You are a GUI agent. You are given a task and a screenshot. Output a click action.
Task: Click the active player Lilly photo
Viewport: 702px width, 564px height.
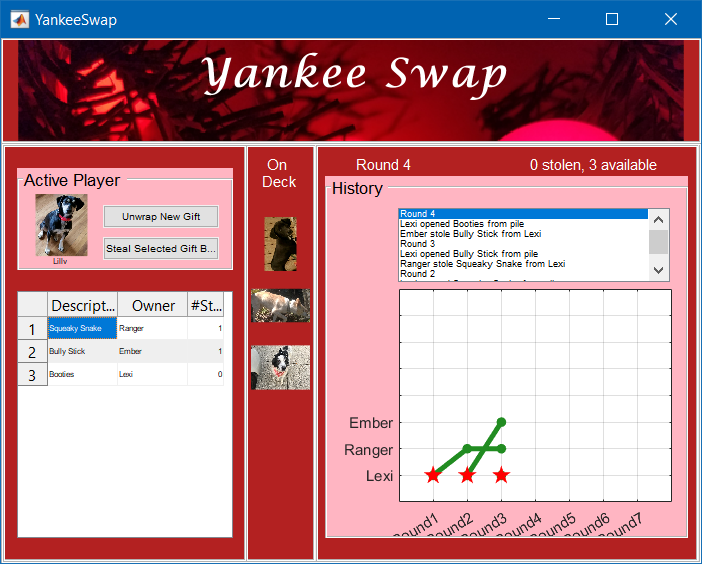[x=61, y=224]
